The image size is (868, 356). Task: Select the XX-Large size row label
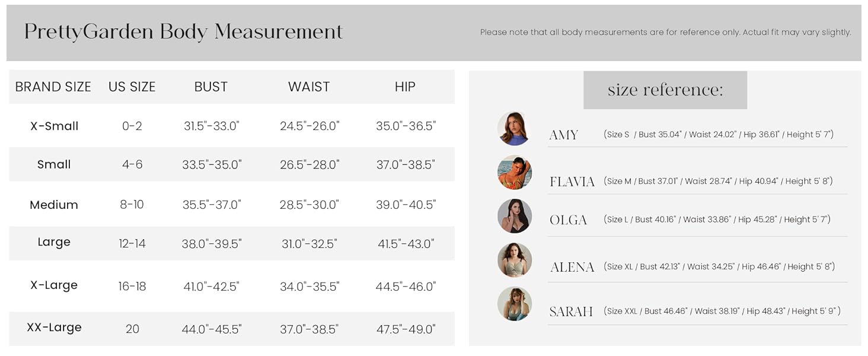pos(54,328)
